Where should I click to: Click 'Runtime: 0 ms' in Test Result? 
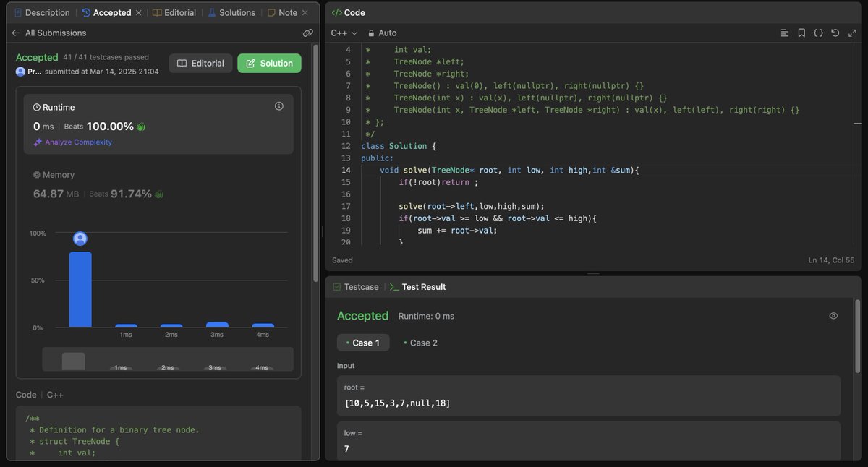point(426,316)
